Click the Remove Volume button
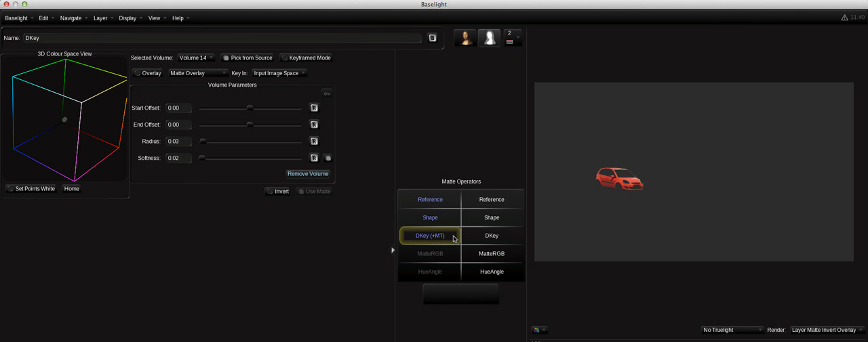This screenshot has height=342, width=868. coord(308,174)
